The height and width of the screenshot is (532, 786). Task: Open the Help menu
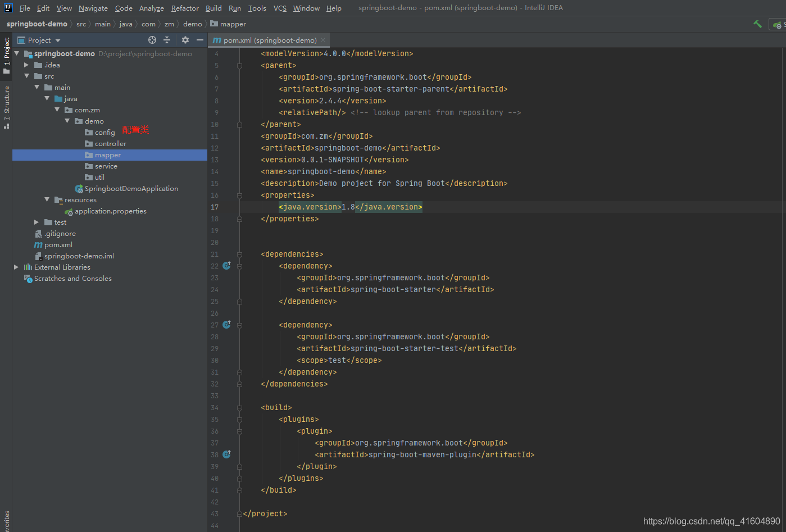click(334, 8)
